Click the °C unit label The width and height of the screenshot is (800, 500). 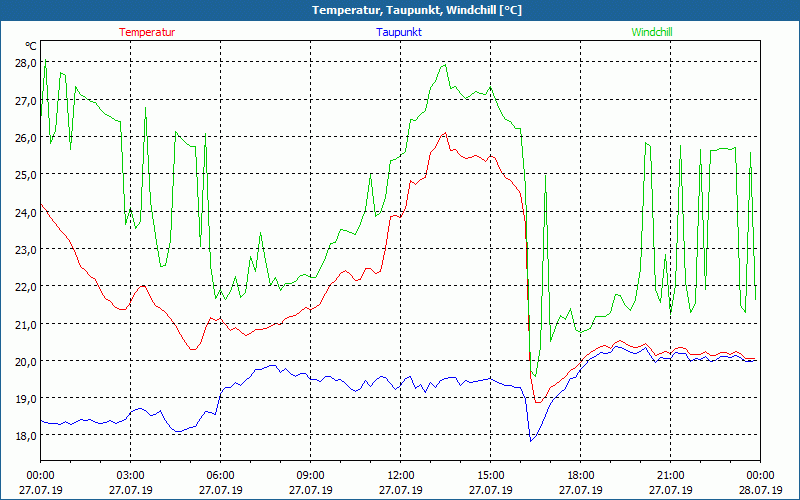[x=31, y=46]
